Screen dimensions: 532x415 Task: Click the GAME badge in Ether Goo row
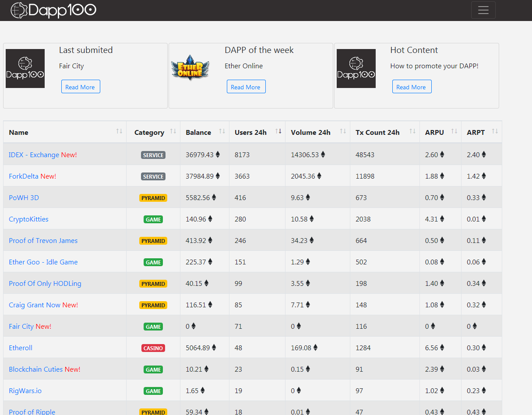pyautogui.click(x=153, y=262)
